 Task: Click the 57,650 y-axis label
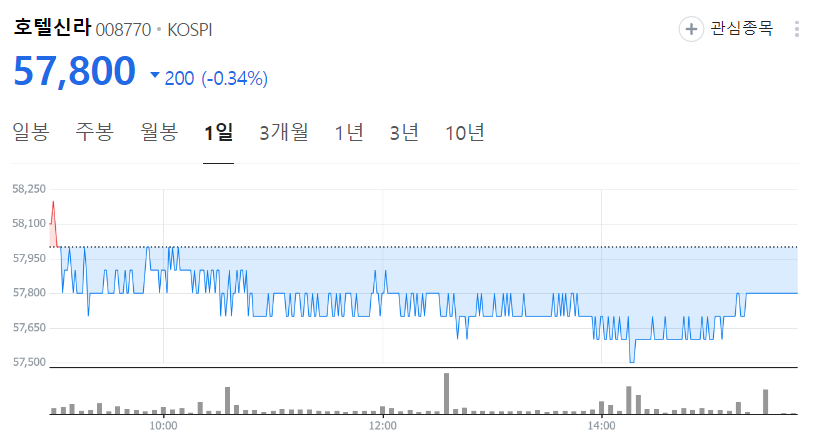pyautogui.click(x=29, y=327)
